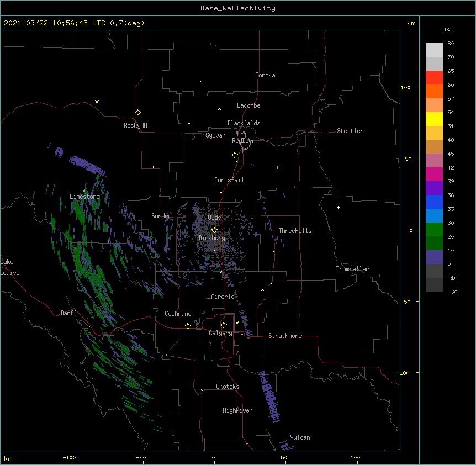
Task: Pick the slate purple 0-10 dBZ swatch
Action: 434,257
